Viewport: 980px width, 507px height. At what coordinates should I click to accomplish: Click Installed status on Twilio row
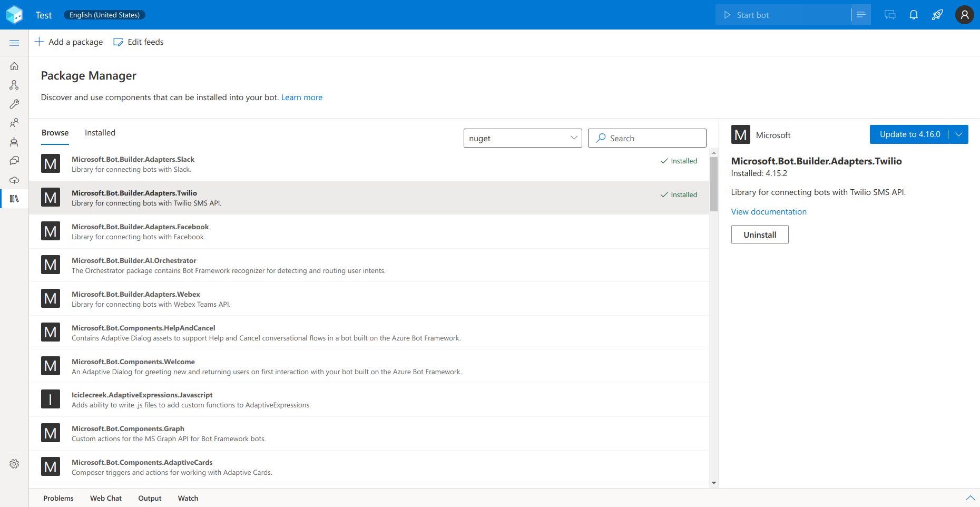click(679, 195)
